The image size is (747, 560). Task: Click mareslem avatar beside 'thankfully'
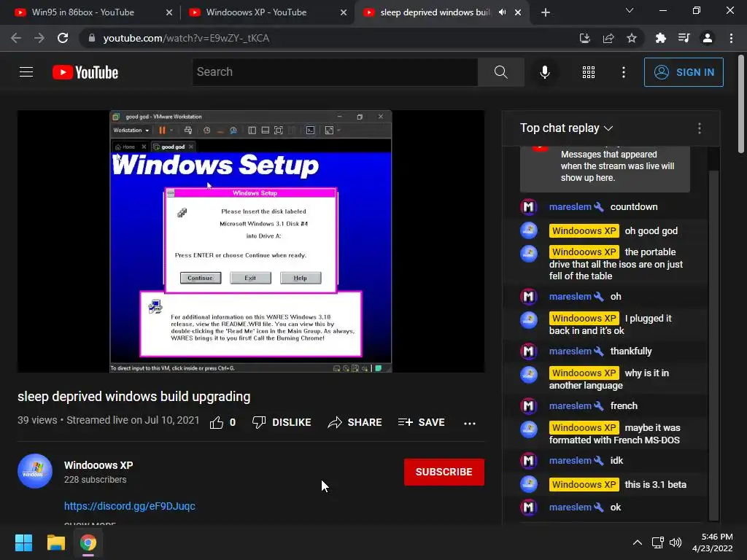tap(528, 351)
